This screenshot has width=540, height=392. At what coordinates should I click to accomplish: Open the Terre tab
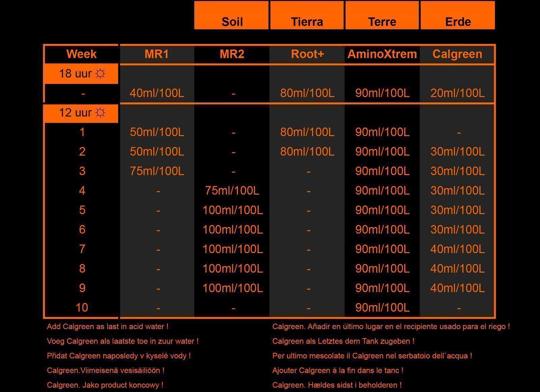coord(382,15)
